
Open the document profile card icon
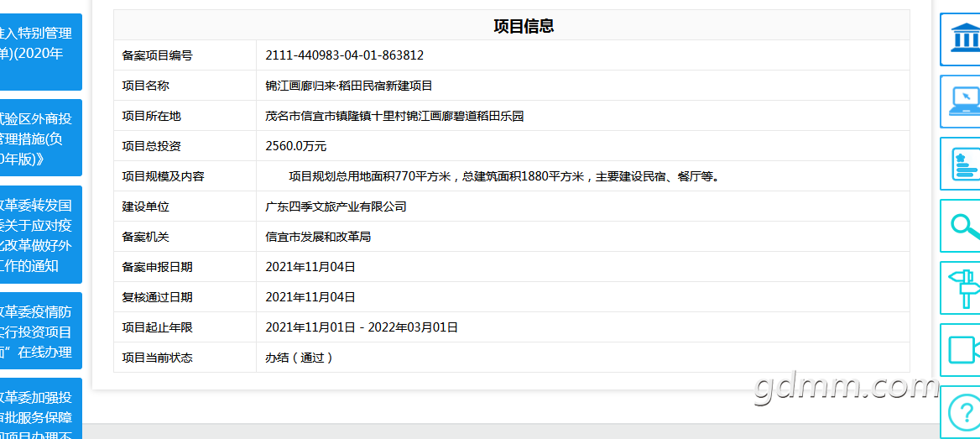[961, 164]
